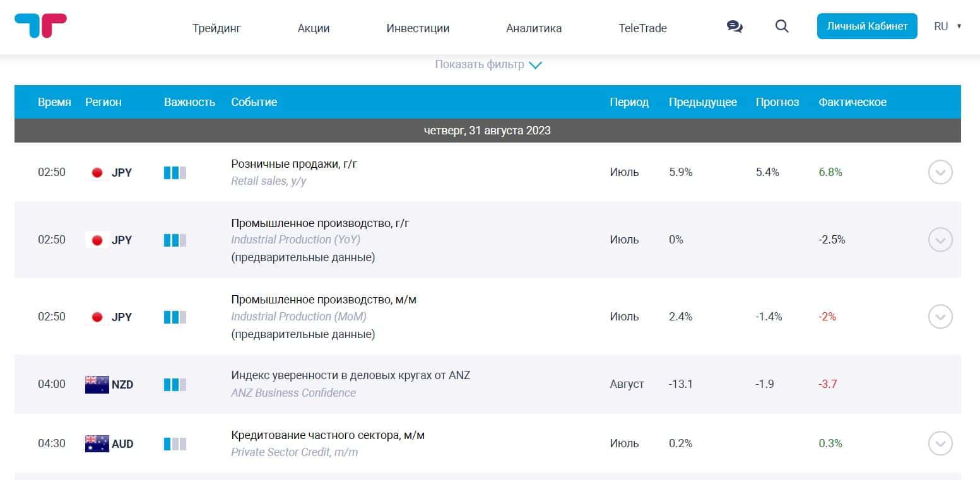Click the Прогноз column header

pos(777,102)
